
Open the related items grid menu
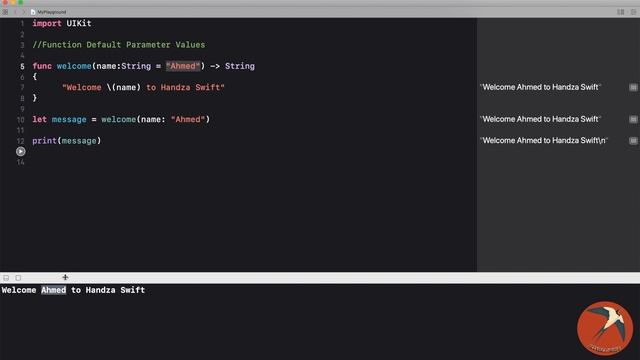[5, 12]
